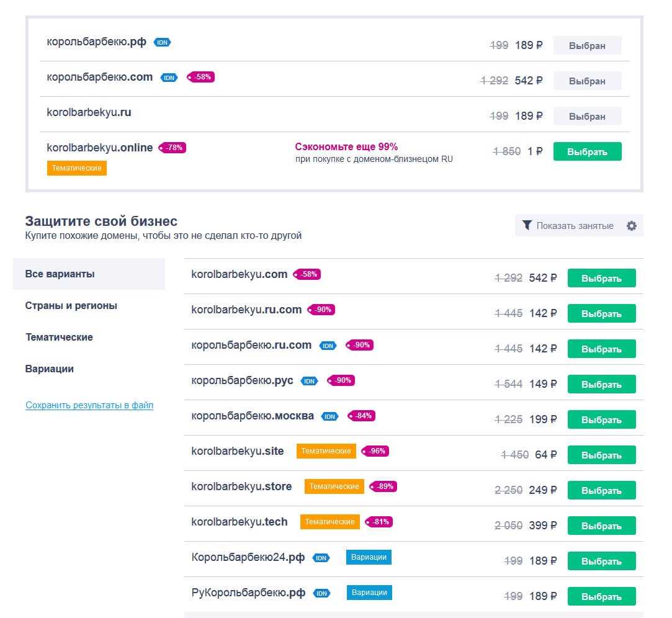Click the -90% tag on korolbarbekyu.ru.com

pos(321,310)
